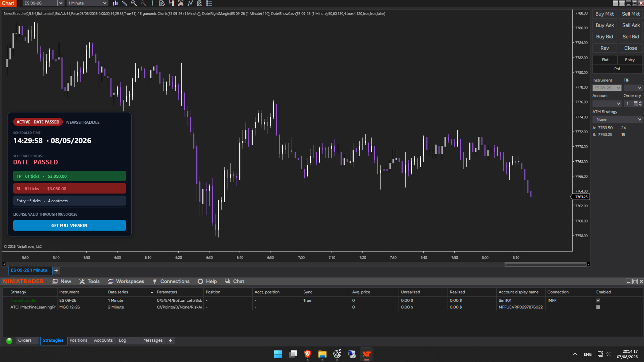Open the data box icon in chart toolbar
Viewport: 644px width, 362px height.
tap(162, 3)
